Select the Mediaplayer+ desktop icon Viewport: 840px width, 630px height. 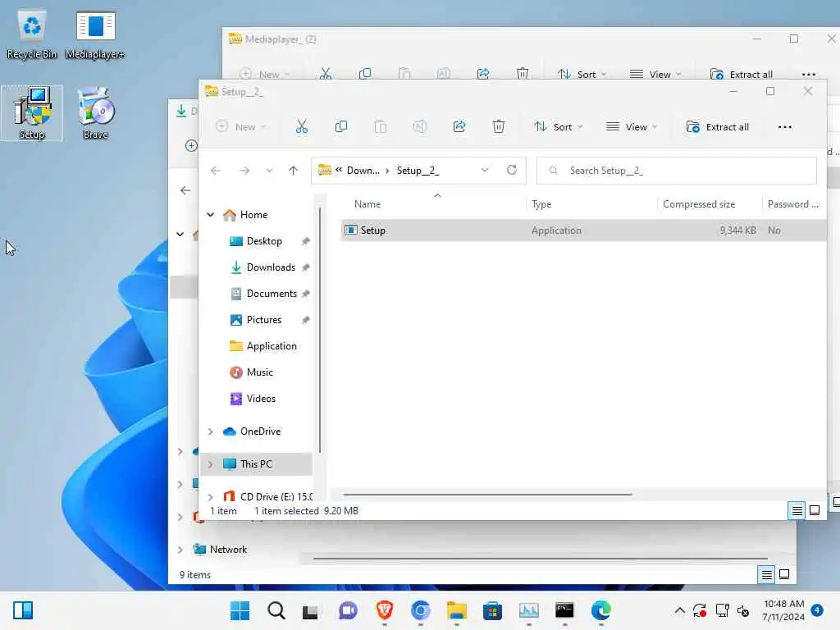(95, 35)
